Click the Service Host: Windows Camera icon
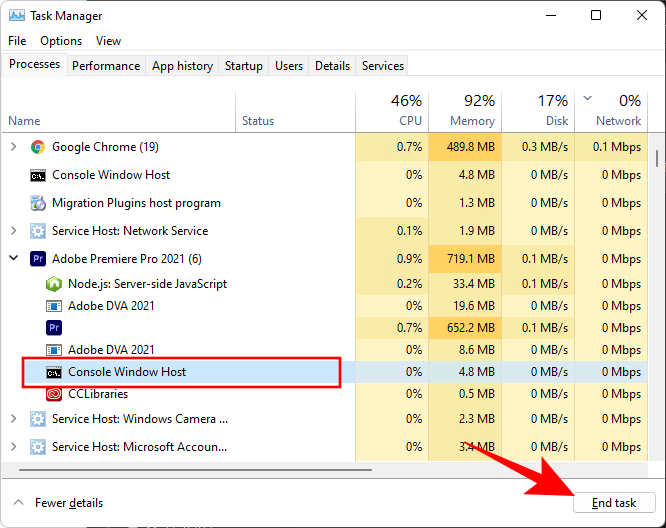 (38, 419)
